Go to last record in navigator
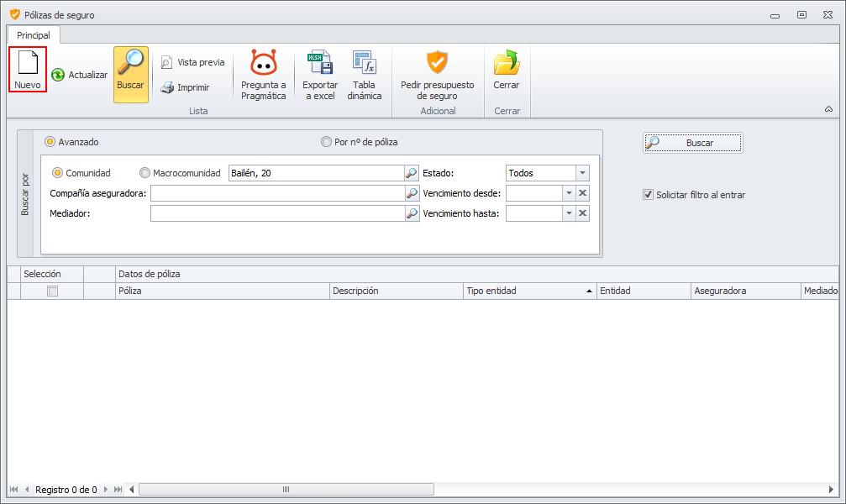The height and width of the screenshot is (504, 846). [x=118, y=490]
